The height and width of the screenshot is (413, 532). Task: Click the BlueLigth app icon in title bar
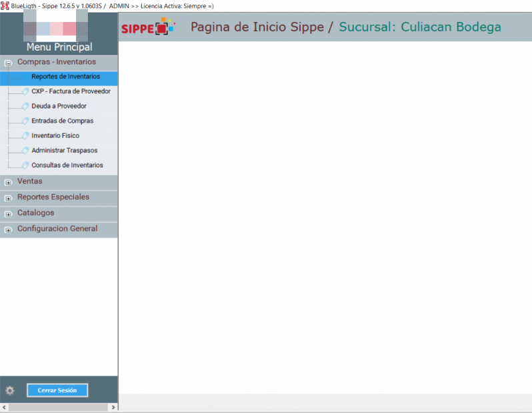pyautogui.click(x=5, y=5)
